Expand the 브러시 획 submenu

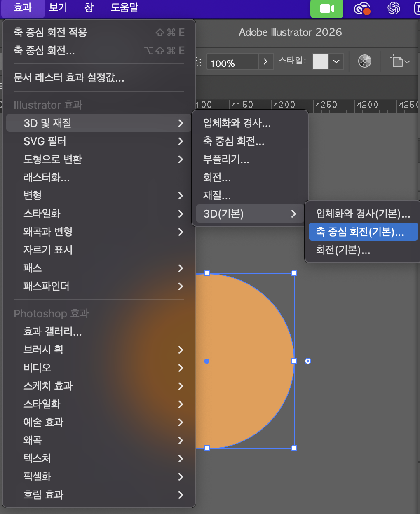[x=99, y=350]
